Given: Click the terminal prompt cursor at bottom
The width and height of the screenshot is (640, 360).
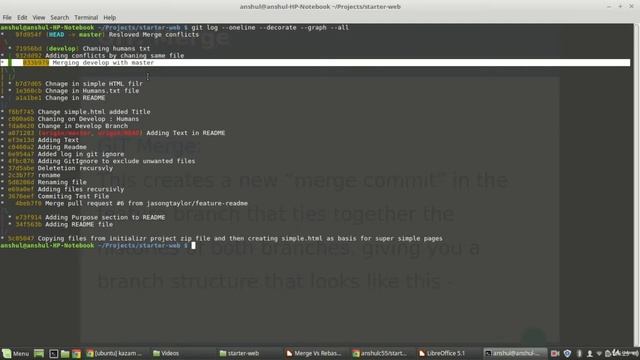Looking at the screenshot, I should (193, 245).
